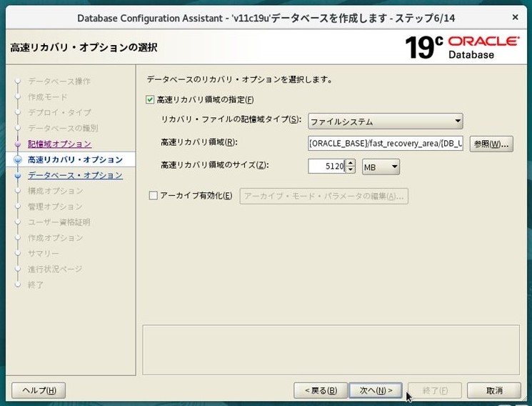
Task: Open リカバリ・ファイルの記憶域タイプ dropdown
Action: click(386, 122)
